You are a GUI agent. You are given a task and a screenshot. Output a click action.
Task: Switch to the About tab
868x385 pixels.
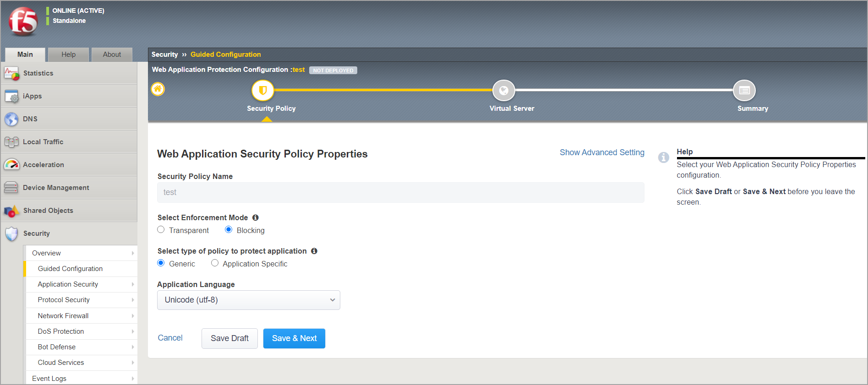[x=112, y=54]
